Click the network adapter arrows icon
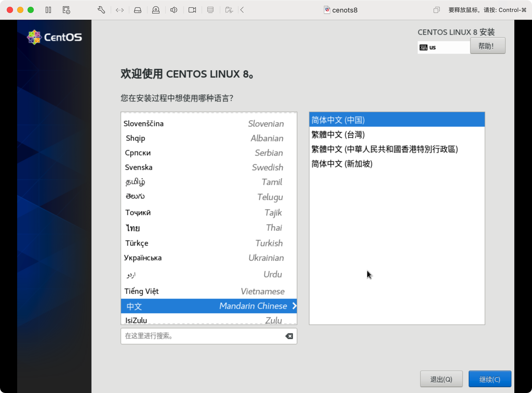This screenshot has height=393, width=532. 120,10
